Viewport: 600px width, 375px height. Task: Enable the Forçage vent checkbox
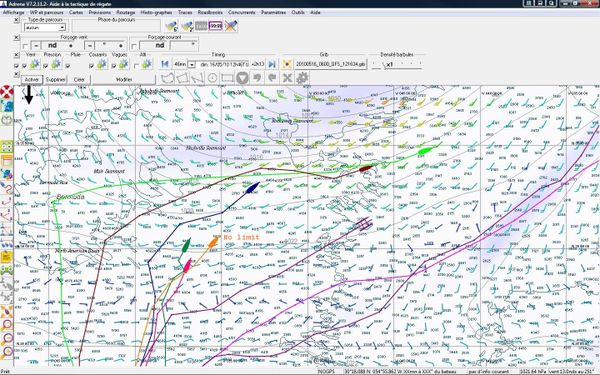[25, 46]
